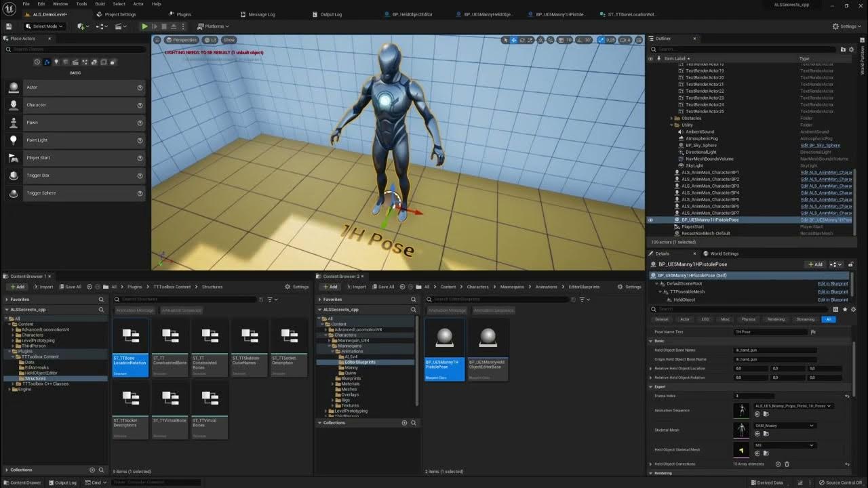Click Import in Content Browser 1
This screenshot has height=488, width=868.
click(43, 287)
